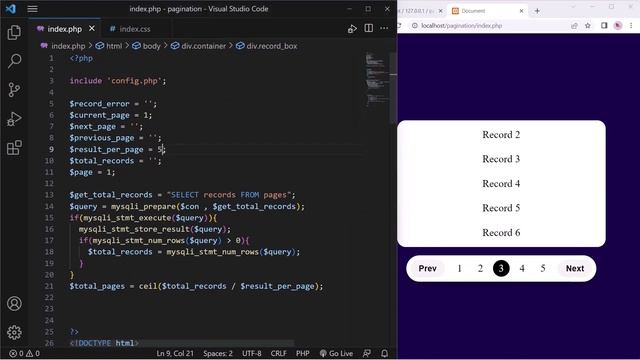Click the site information icon in address bar
This screenshot has width=640, height=360.
[414, 26]
